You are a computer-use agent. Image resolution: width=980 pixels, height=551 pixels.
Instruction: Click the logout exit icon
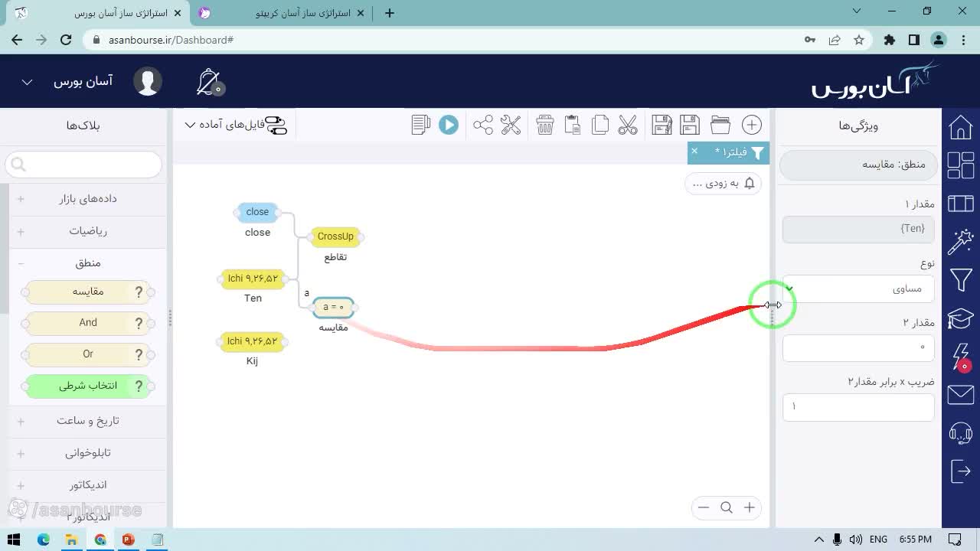pos(961,471)
